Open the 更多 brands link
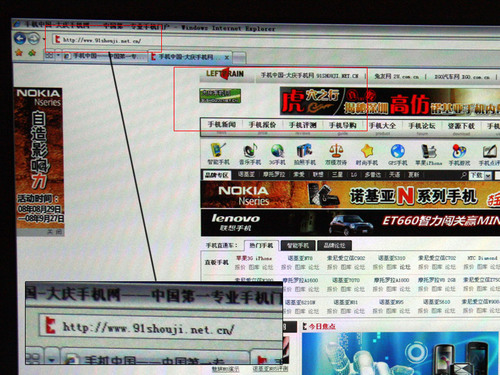 pyautogui.click(x=413, y=175)
